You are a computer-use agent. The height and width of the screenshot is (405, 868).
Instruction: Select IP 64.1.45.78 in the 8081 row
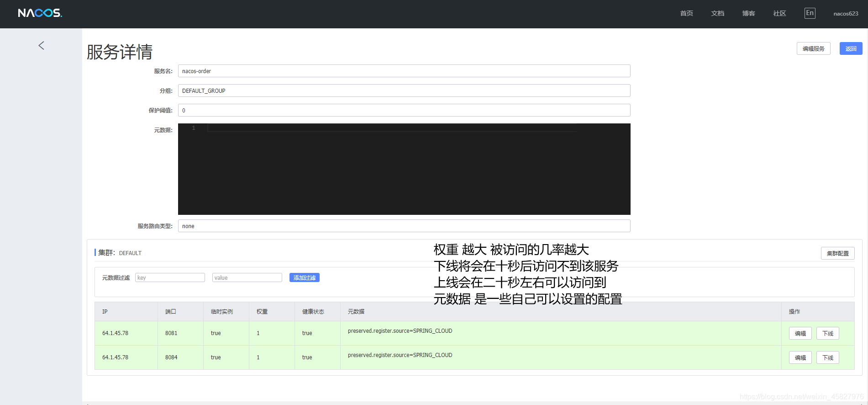point(115,333)
